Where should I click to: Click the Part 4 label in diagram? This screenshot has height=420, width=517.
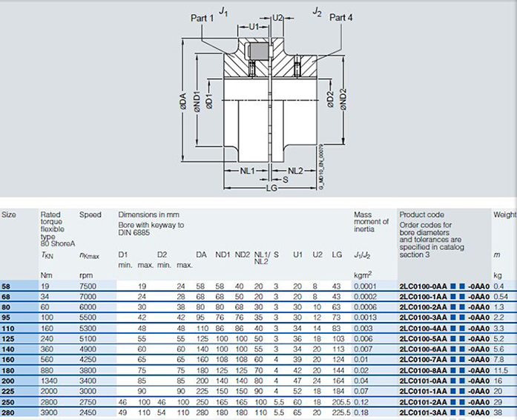click(x=342, y=17)
